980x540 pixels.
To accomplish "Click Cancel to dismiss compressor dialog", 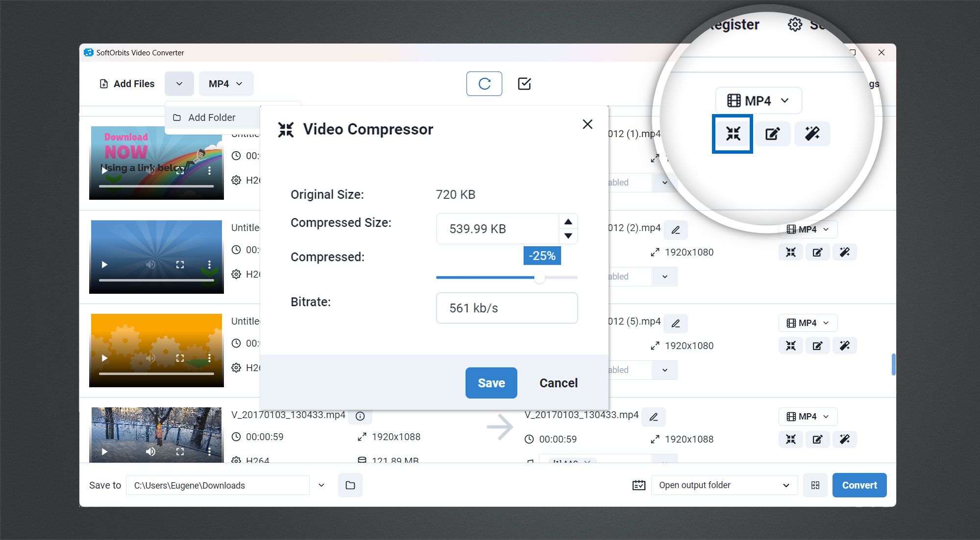I will pyautogui.click(x=558, y=382).
